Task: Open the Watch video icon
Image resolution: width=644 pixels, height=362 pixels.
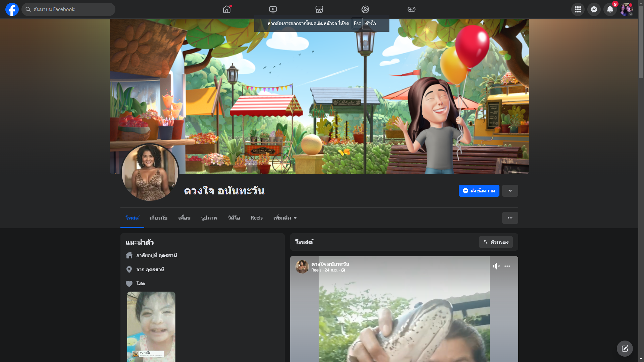Action: tap(273, 9)
